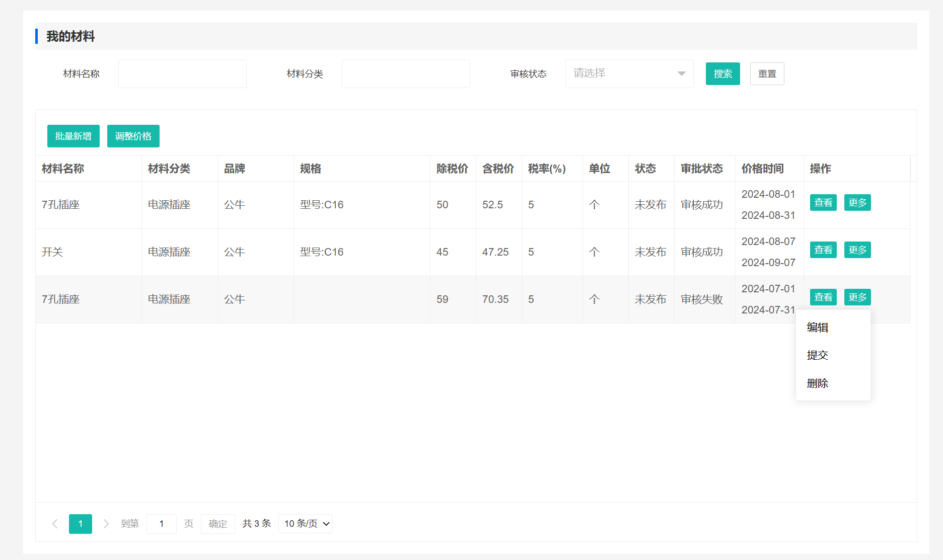Click the 重置 button
943x560 pixels.
tap(767, 74)
